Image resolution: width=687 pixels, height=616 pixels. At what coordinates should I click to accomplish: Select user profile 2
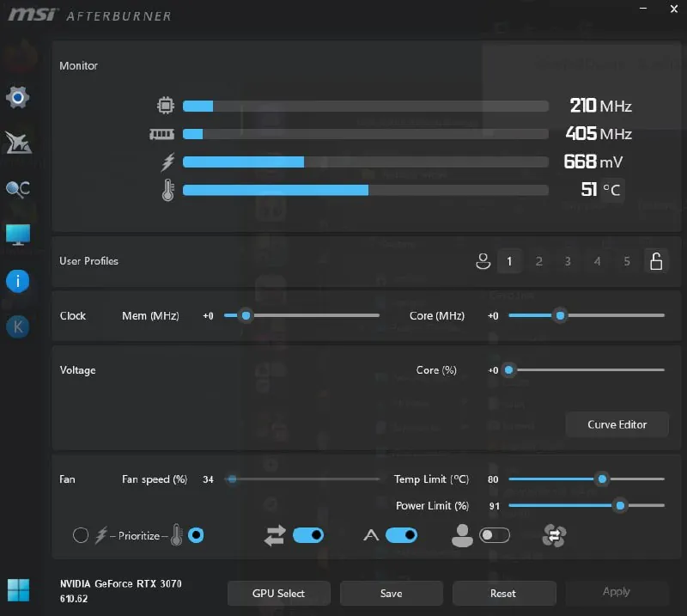(x=539, y=261)
